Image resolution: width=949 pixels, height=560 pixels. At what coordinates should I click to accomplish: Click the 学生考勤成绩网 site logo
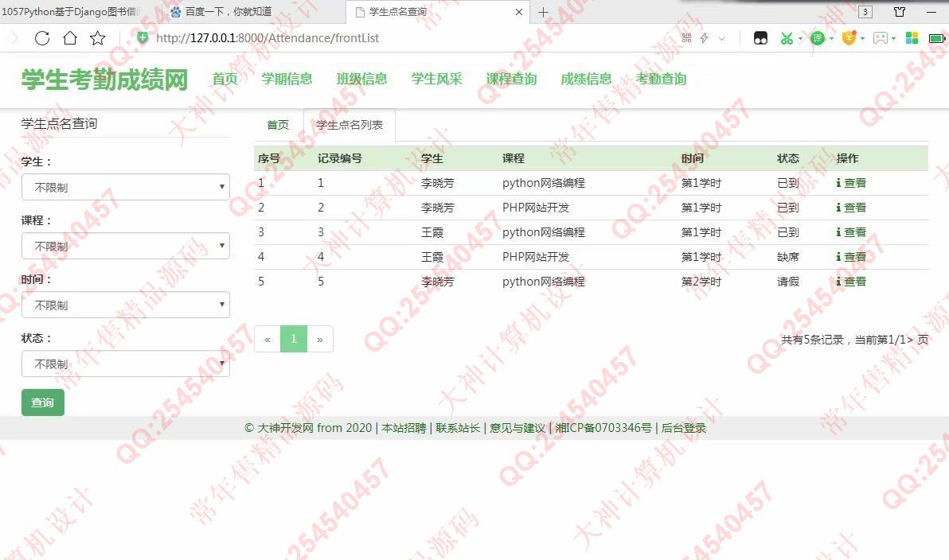105,80
